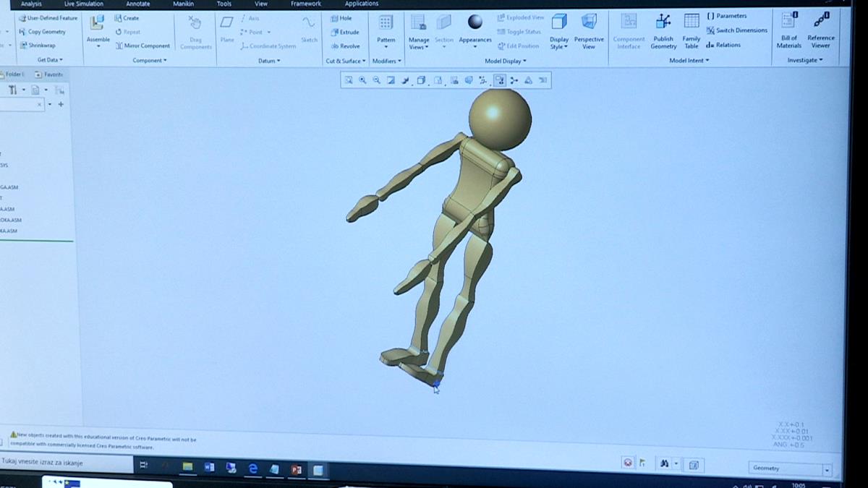Click the Windows taskbar search box
This screenshot has height=488, width=868.
coord(67,463)
